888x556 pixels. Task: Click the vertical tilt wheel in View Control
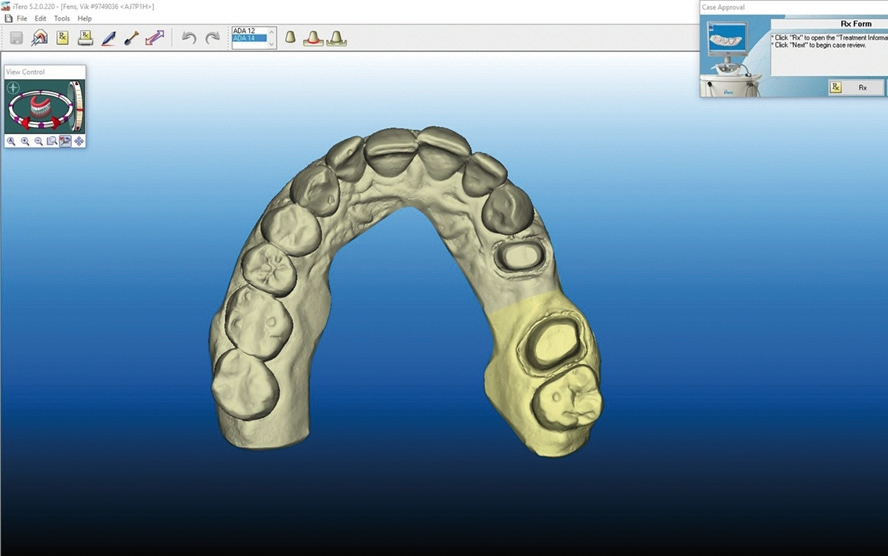[x=78, y=106]
